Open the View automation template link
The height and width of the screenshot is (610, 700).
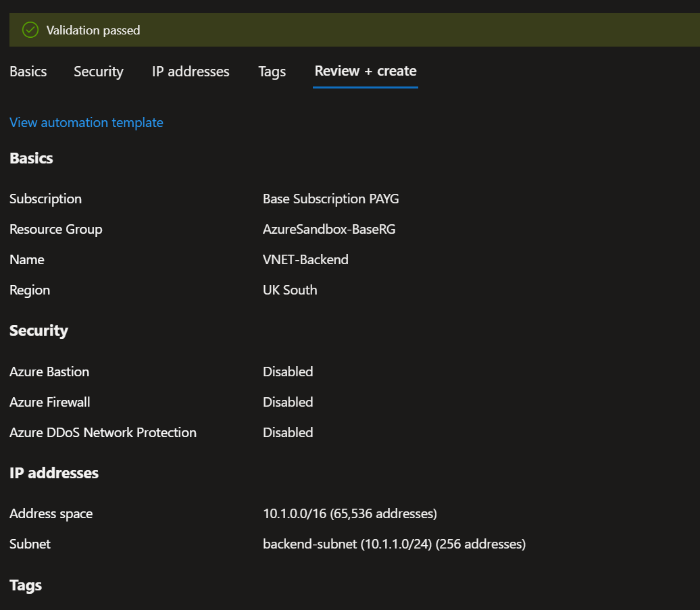[x=86, y=122]
